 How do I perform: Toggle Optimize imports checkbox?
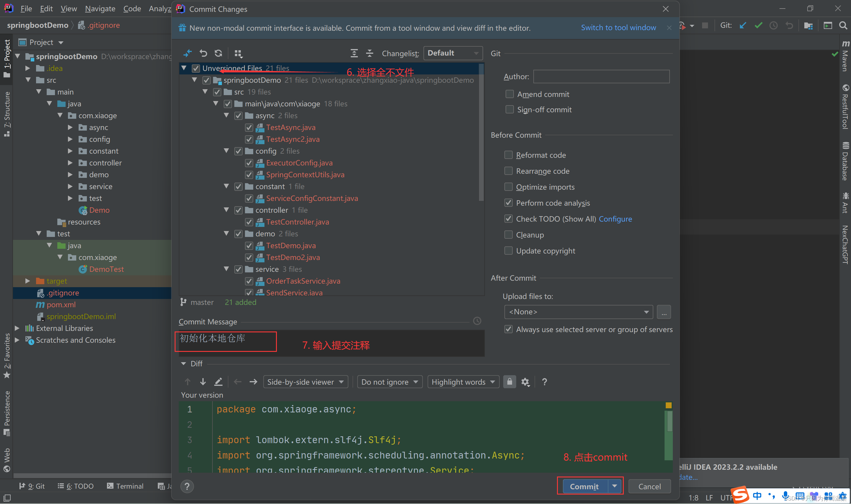[x=508, y=187]
